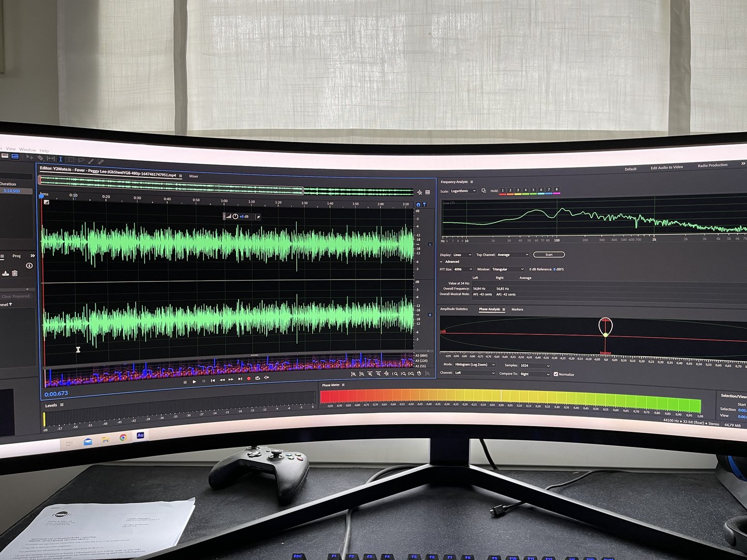Switch to Amplitude Statistics tab
This screenshot has width=747, height=560.
(x=454, y=309)
